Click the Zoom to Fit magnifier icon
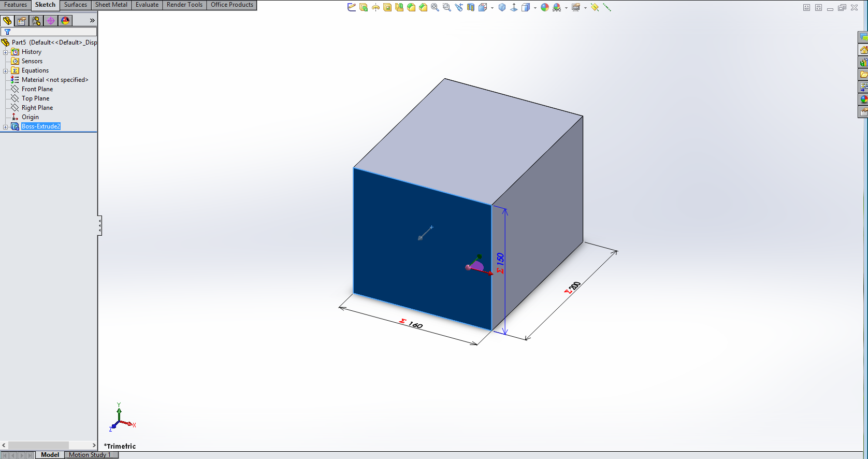 click(435, 7)
